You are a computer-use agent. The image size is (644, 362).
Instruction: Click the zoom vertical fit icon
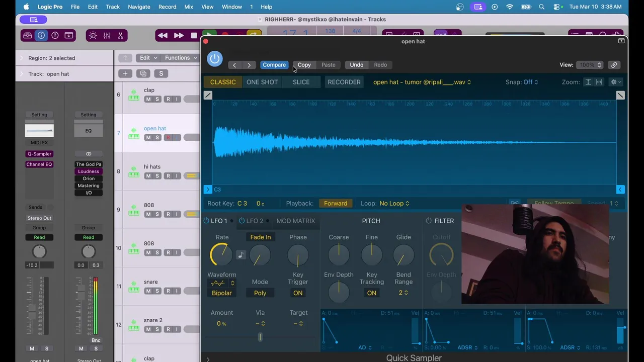pos(588,82)
